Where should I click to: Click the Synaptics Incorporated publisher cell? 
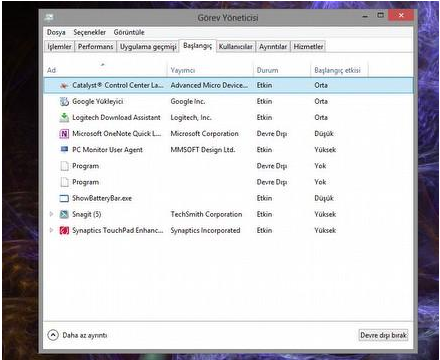[x=205, y=230]
